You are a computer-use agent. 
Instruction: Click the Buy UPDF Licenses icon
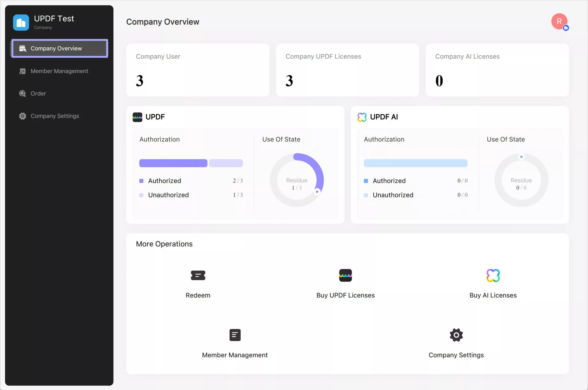pyautogui.click(x=345, y=275)
